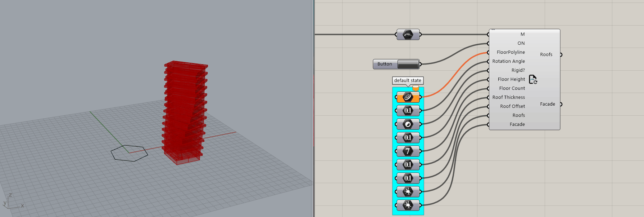Viewport: 644px width, 217px height.
Task: Click number parameter connected to Floor Height
Action: click(x=408, y=138)
